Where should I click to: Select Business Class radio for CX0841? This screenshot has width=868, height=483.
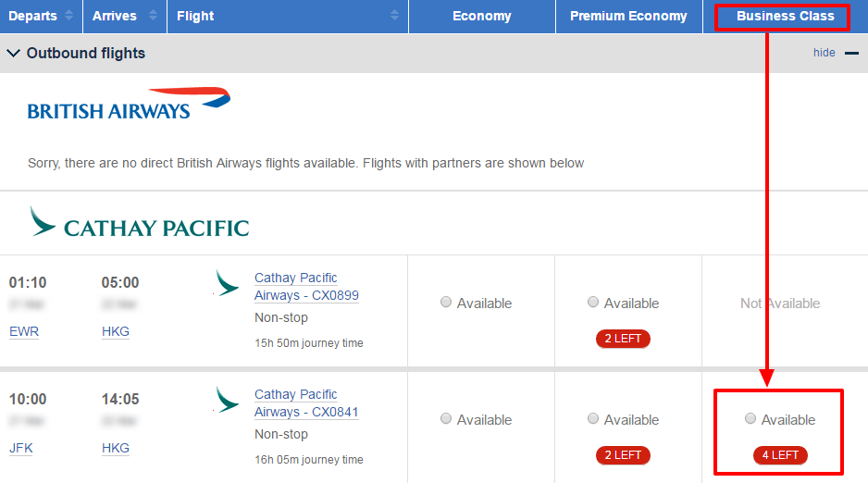(x=750, y=419)
